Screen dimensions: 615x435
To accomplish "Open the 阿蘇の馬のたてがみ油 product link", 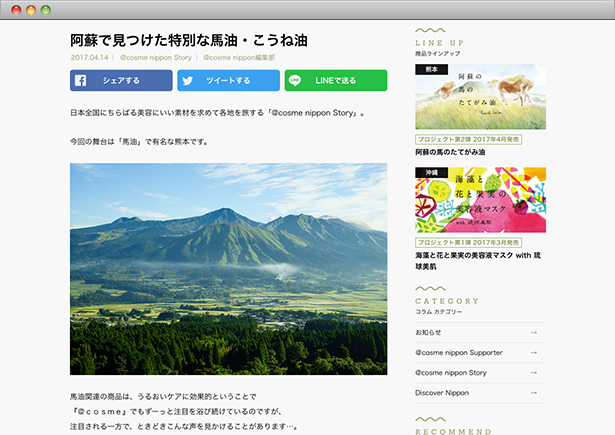I will coord(450,153).
